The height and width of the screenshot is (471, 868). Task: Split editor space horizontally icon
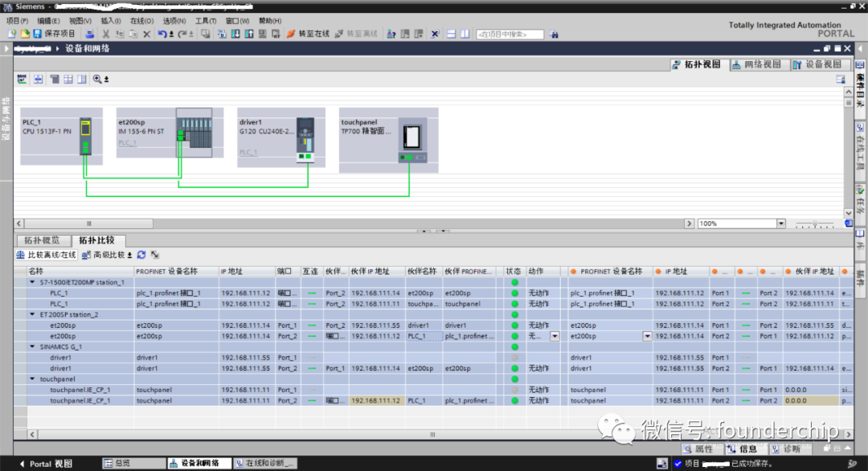click(451, 35)
